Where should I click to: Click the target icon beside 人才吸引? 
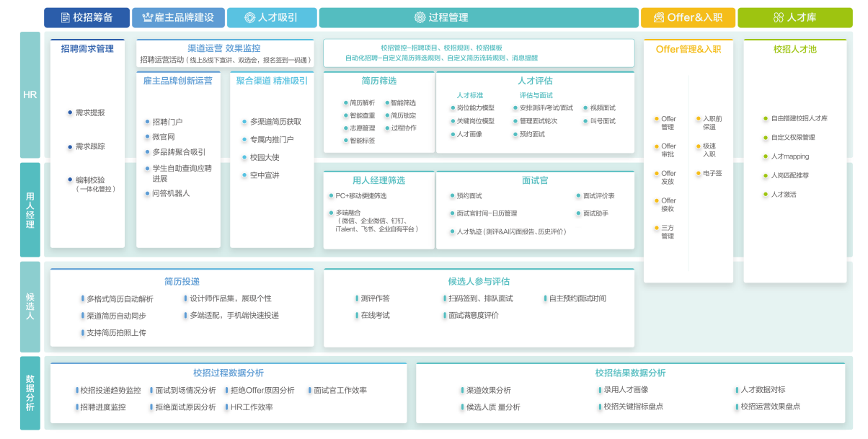249,17
